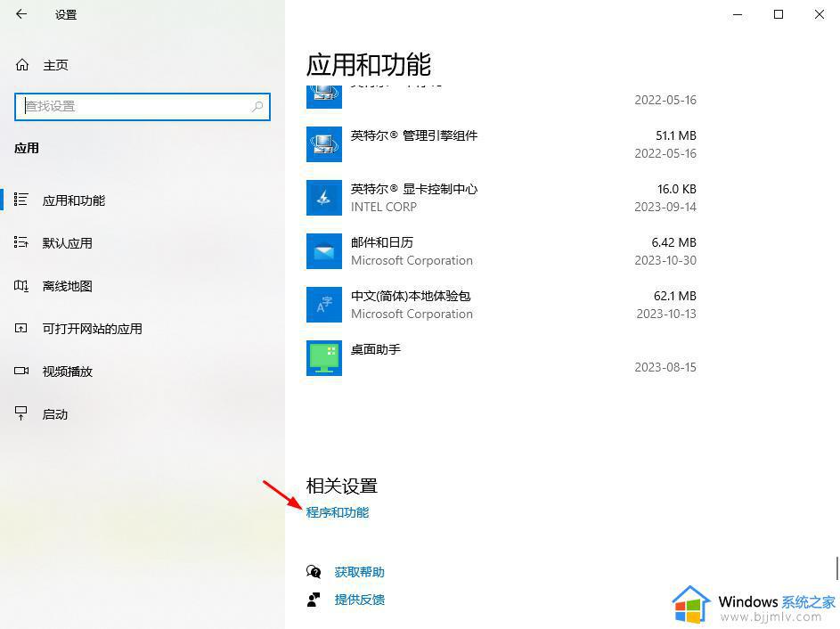Open the 获取帮助 link
This screenshot has height=629, width=840.
360,572
